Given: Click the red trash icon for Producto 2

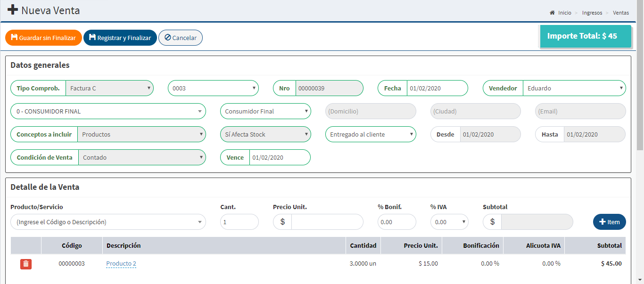Looking at the screenshot, I should [x=26, y=264].
